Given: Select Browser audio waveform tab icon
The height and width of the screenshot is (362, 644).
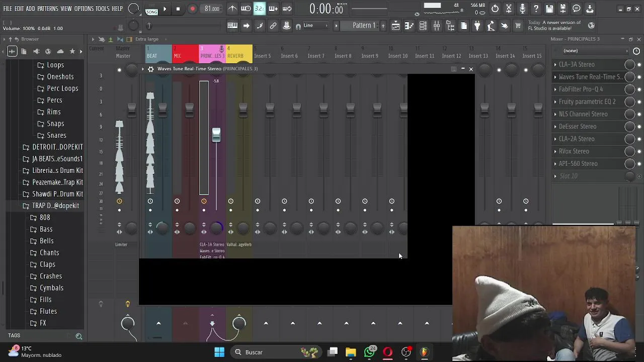Looking at the screenshot, I should (12, 51).
